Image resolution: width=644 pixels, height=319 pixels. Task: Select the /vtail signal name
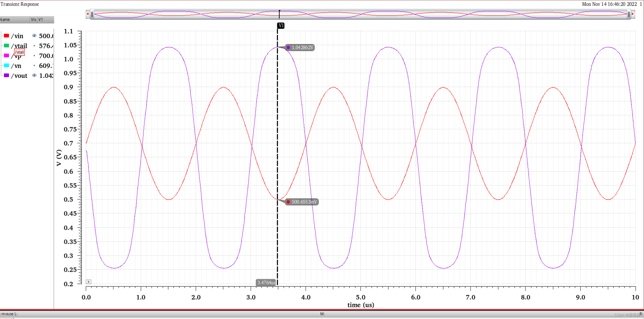19,46
